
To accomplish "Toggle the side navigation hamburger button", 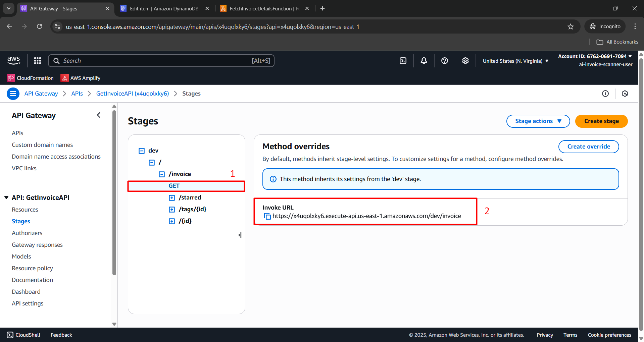I will click(13, 94).
